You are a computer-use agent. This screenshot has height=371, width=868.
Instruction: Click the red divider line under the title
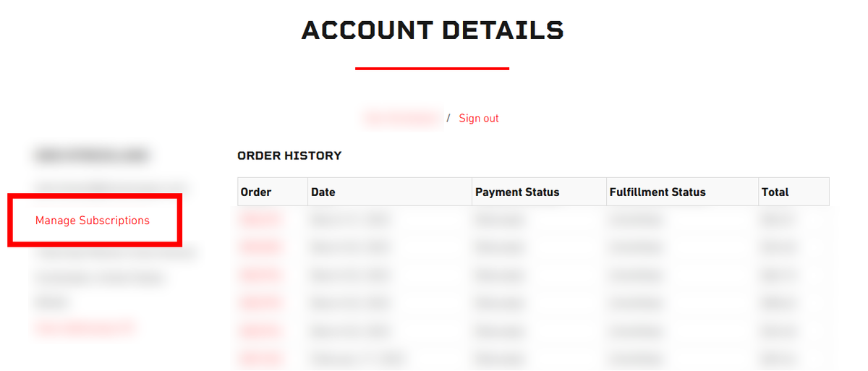point(432,69)
